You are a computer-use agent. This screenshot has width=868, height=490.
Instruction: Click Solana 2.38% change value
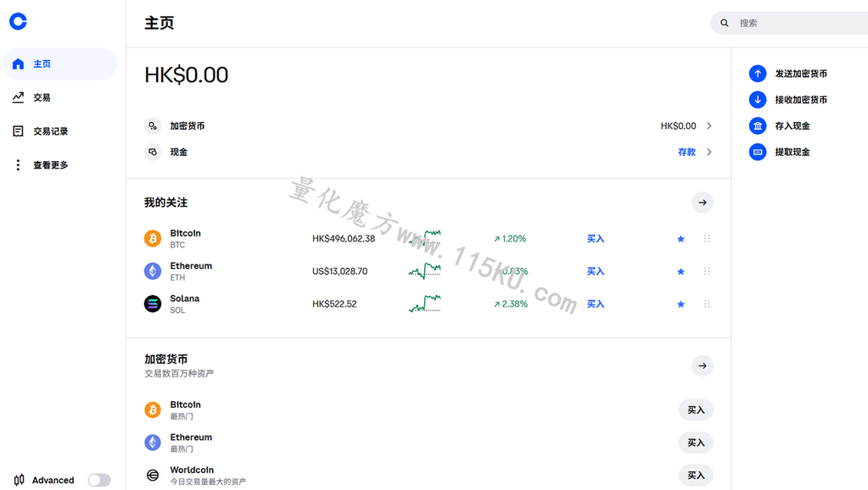click(511, 303)
